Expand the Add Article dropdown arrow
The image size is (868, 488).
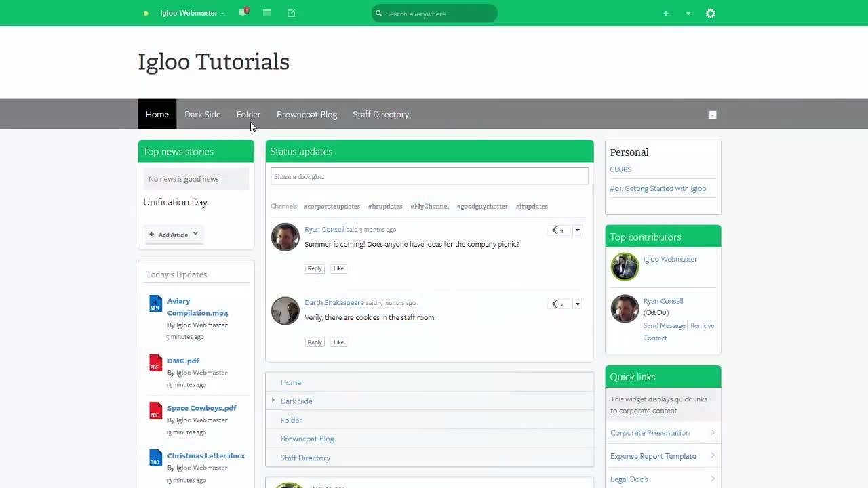coord(195,234)
